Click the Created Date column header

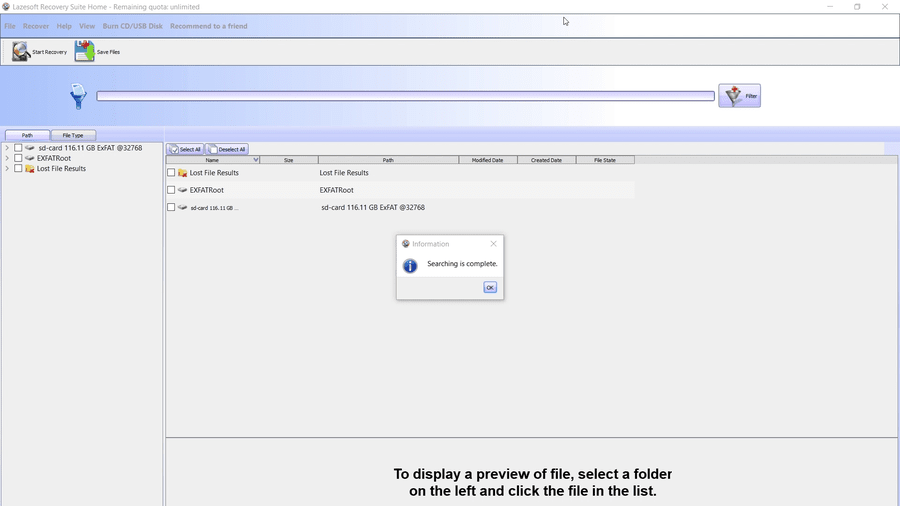tap(546, 160)
